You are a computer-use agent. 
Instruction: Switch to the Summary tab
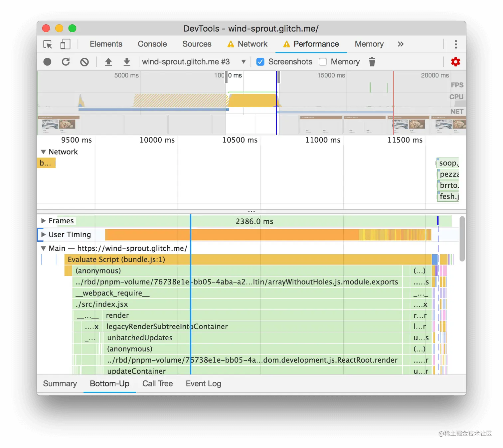[x=60, y=384]
